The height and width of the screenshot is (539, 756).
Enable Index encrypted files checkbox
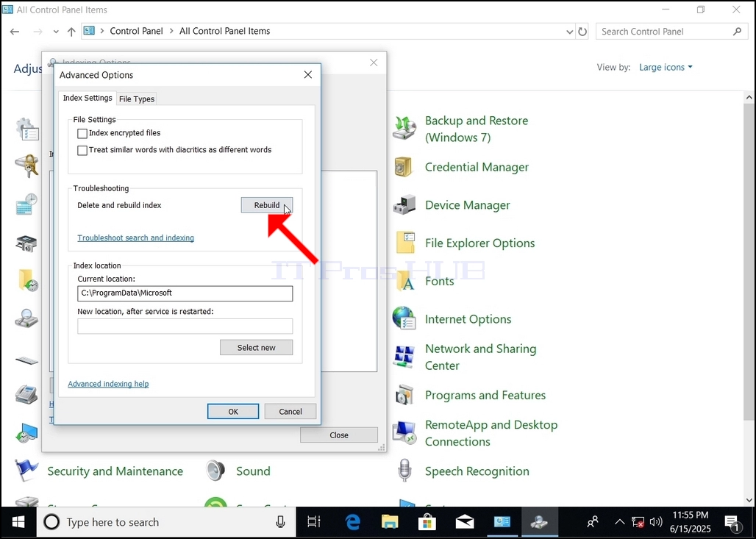click(82, 133)
